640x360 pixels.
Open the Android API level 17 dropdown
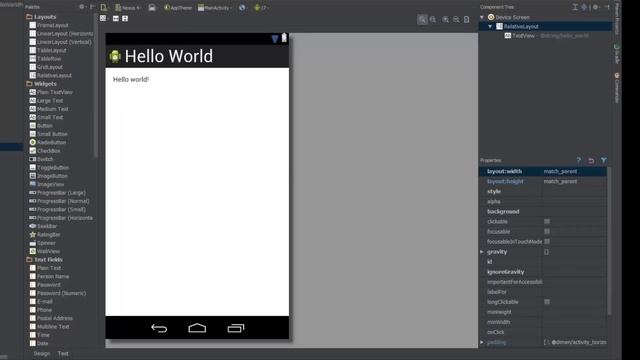(x=260, y=8)
